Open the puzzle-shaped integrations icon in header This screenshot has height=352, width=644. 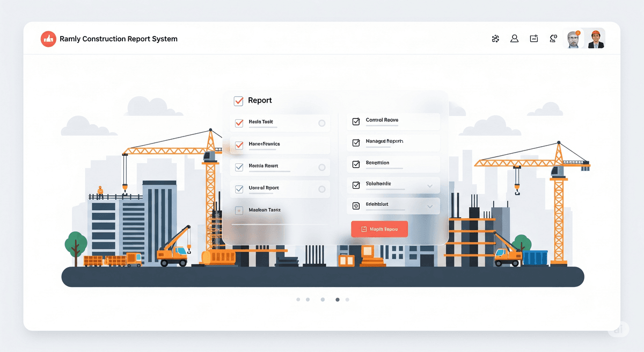(495, 39)
